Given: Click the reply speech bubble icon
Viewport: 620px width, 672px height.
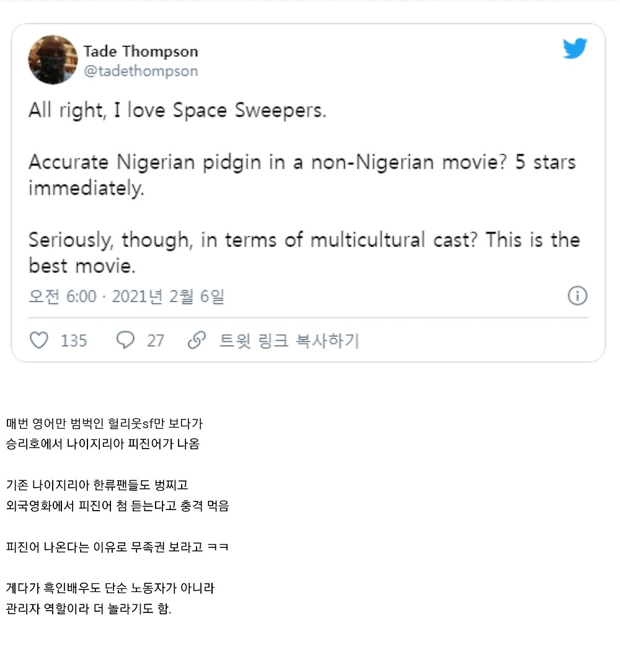Looking at the screenshot, I should (x=126, y=340).
